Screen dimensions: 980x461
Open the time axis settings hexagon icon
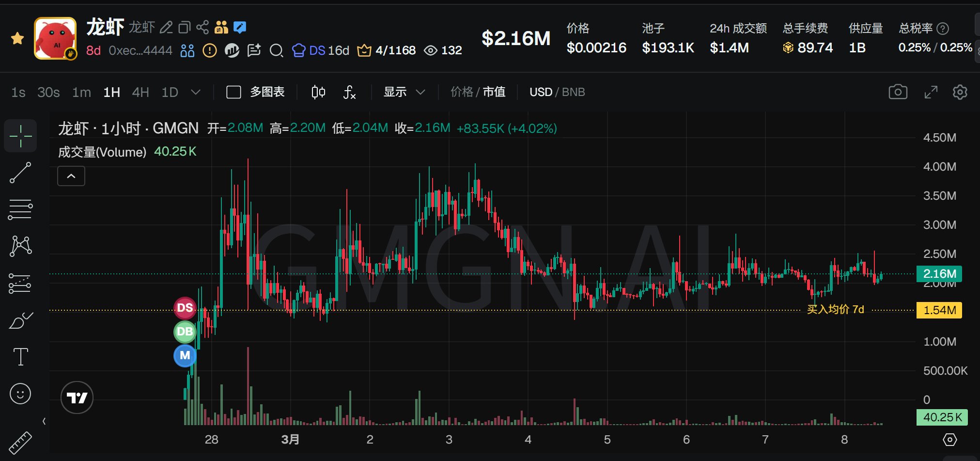click(x=950, y=440)
